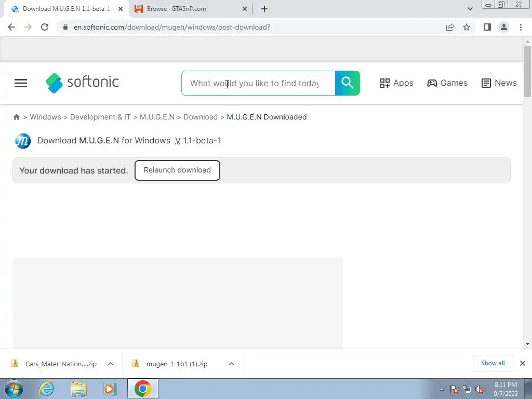Bookmark this page with the star
The height and width of the screenshot is (399, 532).
tap(467, 27)
